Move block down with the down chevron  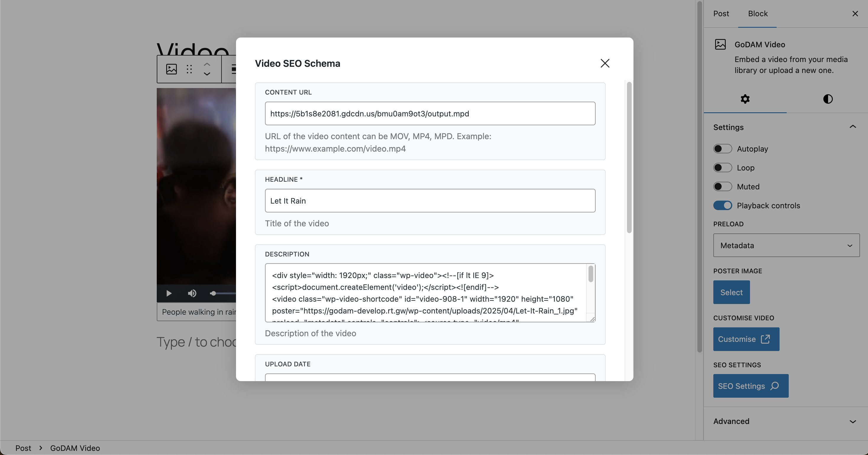207,74
